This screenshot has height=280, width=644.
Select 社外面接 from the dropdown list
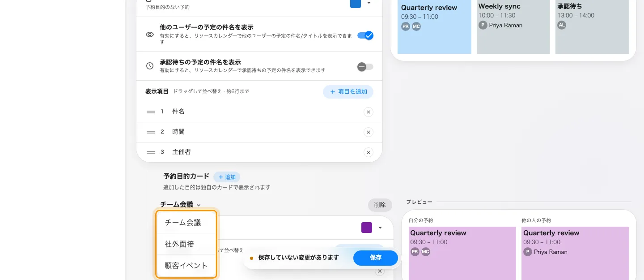[187, 244]
